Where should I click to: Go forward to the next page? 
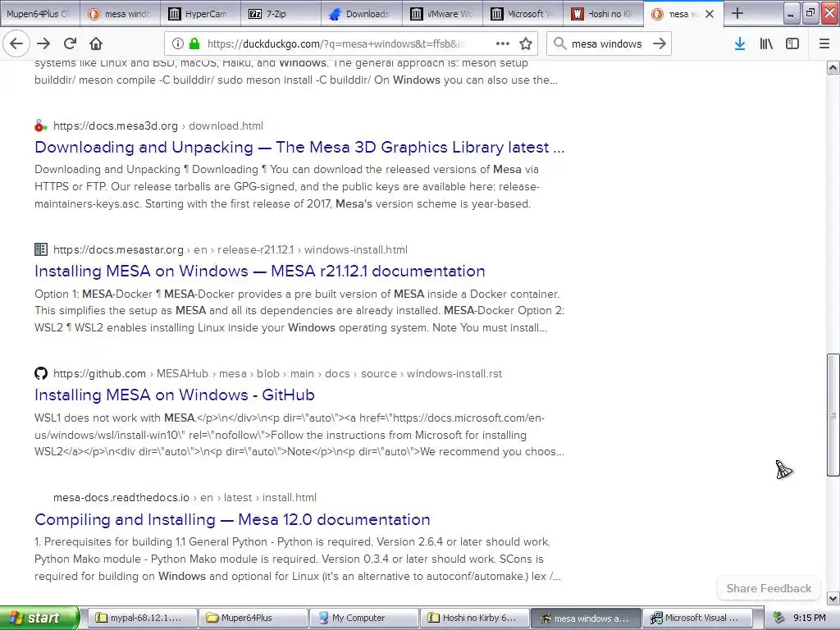pyautogui.click(x=44, y=43)
